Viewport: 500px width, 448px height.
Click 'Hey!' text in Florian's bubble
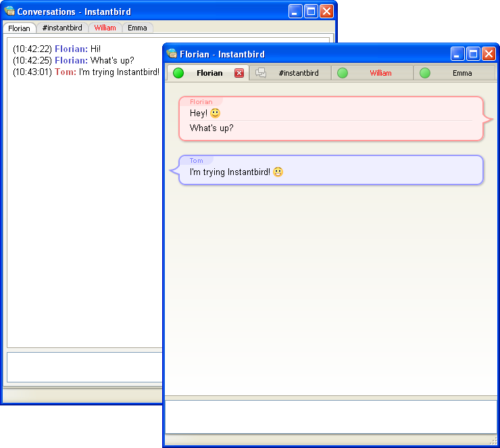[199, 114]
